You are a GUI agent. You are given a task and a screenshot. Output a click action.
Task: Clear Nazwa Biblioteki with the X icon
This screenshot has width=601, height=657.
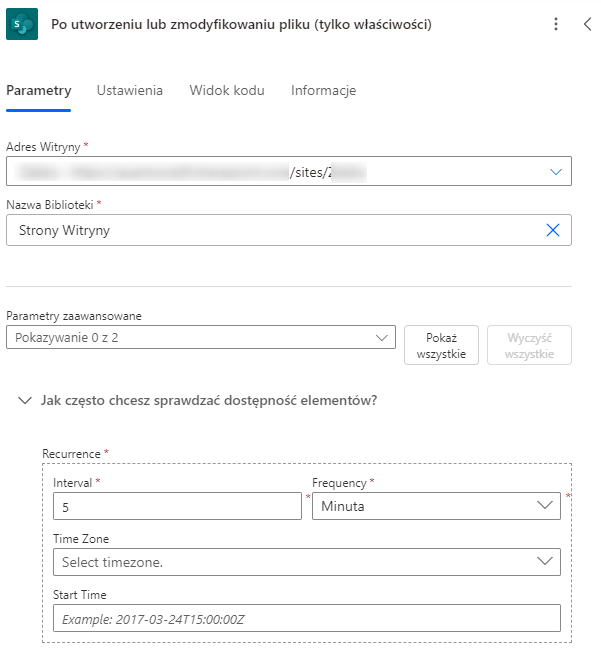(x=553, y=230)
